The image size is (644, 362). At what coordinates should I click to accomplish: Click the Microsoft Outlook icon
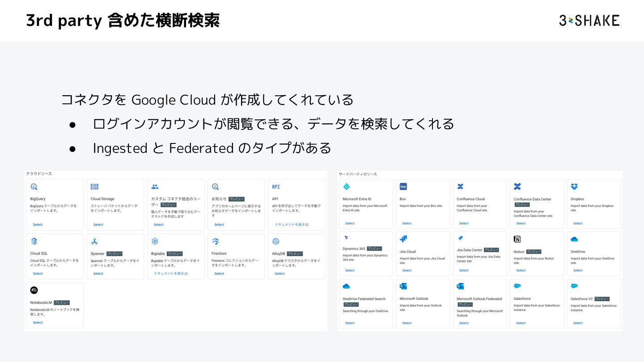(403, 286)
